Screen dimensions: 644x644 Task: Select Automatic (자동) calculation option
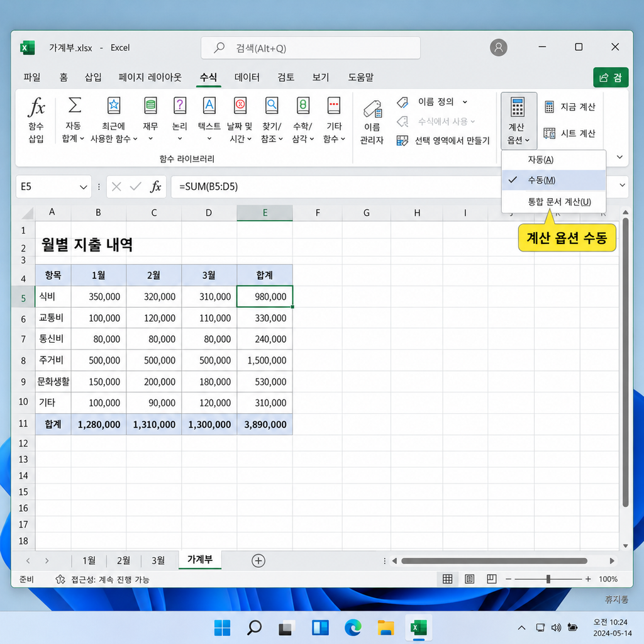(553, 160)
